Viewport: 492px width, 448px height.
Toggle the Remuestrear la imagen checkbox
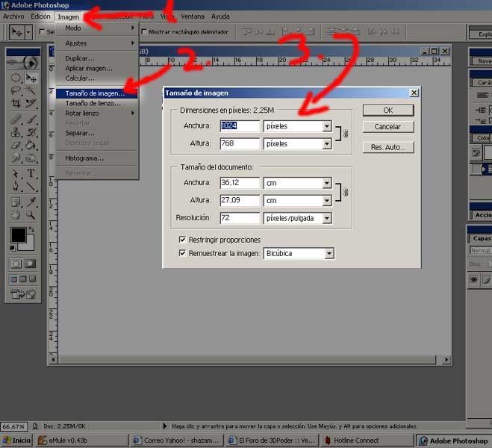tap(182, 253)
